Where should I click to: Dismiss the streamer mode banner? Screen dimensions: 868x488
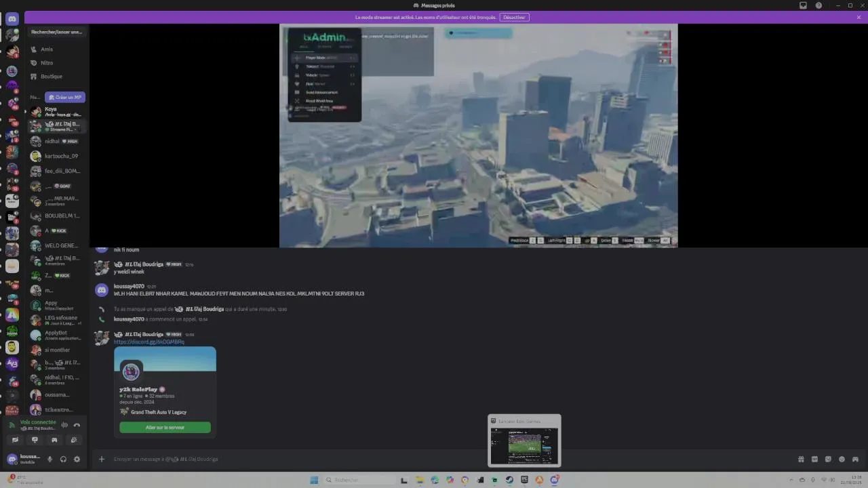tap(859, 17)
